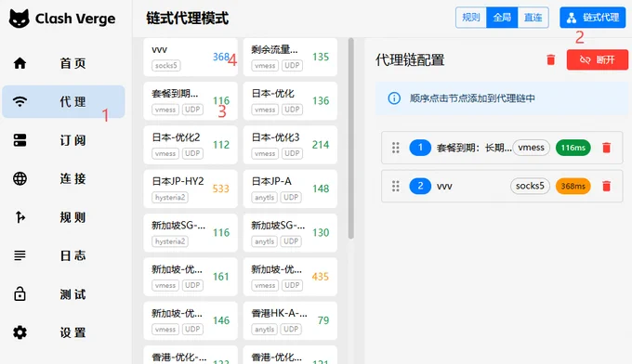Go to 订阅 menu item

click(x=64, y=140)
